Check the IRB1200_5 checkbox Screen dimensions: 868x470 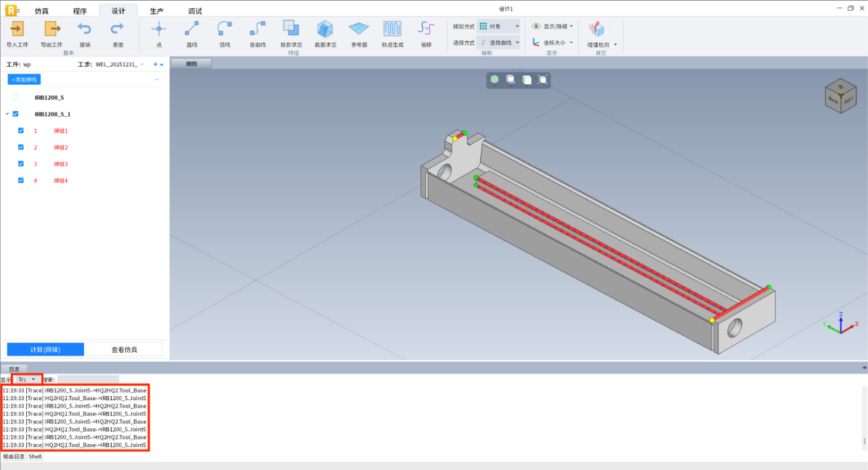click(x=16, y=98)
